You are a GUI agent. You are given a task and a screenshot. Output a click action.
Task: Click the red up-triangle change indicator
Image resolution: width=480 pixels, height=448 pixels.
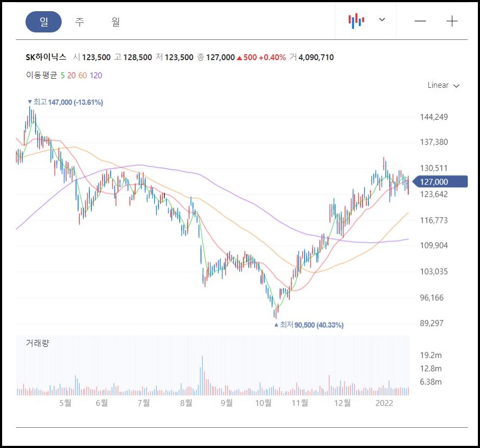(239, 57)
